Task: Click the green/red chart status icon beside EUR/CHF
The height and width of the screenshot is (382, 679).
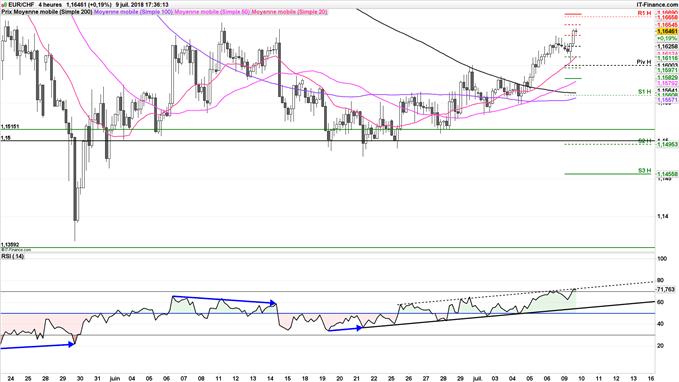Action: coord(4,4)
